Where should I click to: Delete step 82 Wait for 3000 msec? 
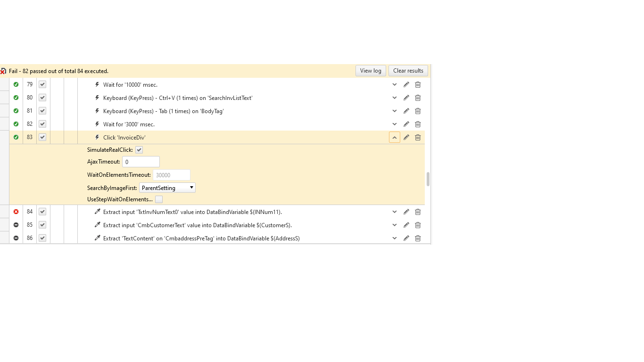click(x=418, y=124)
